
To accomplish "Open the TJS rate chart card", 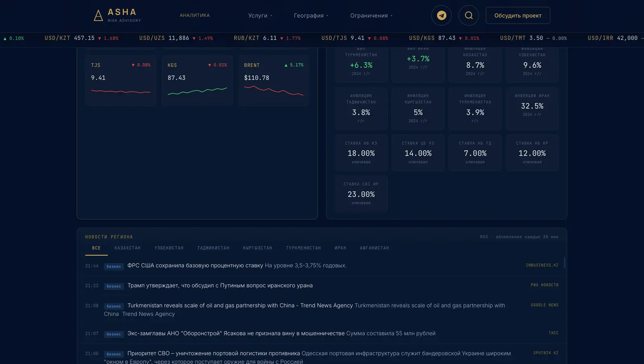I will point(121,80).
